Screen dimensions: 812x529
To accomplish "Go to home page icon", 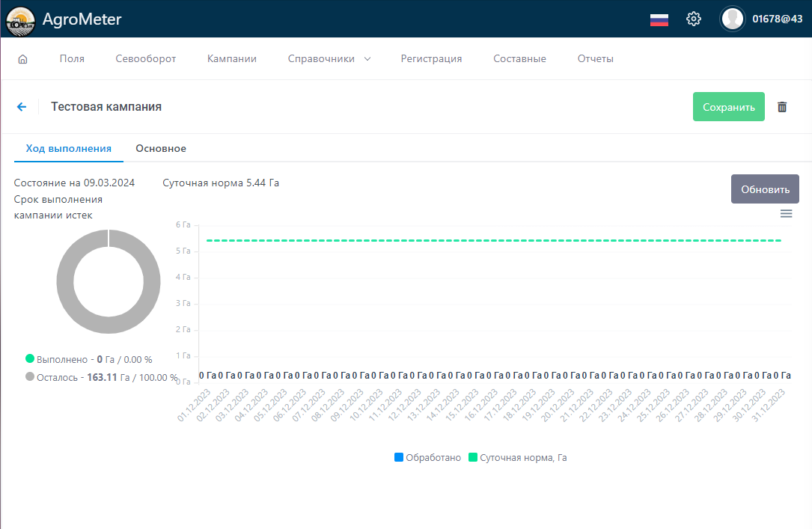I will (x=22, y=59).
